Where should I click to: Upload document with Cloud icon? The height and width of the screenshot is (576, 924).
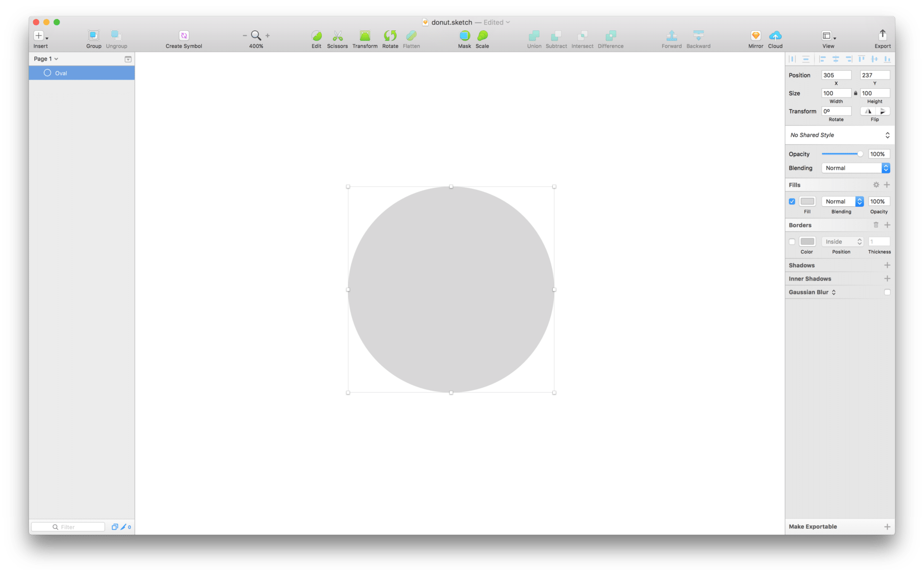click(x=775, y=36)
